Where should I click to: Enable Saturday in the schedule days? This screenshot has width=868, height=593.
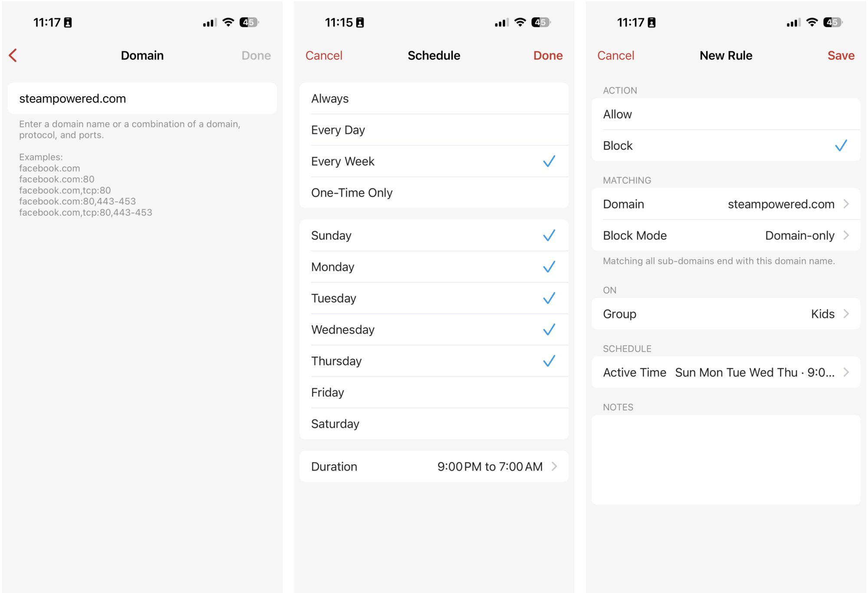click(434, 424)
